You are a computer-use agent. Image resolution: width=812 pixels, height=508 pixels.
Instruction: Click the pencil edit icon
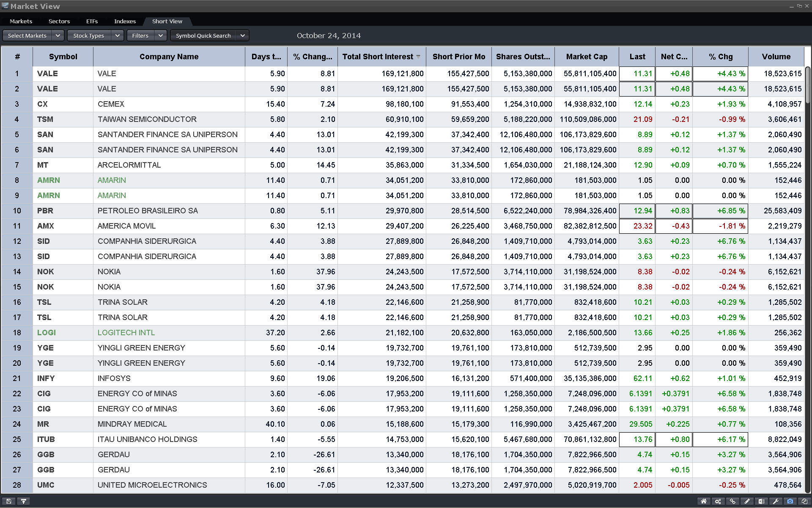coord(747,501)
